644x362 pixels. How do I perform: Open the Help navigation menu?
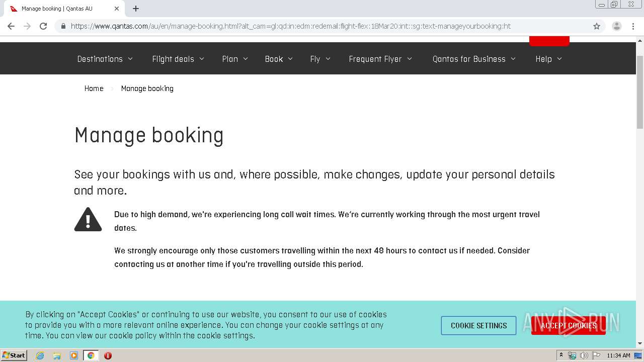click(548, 59)
